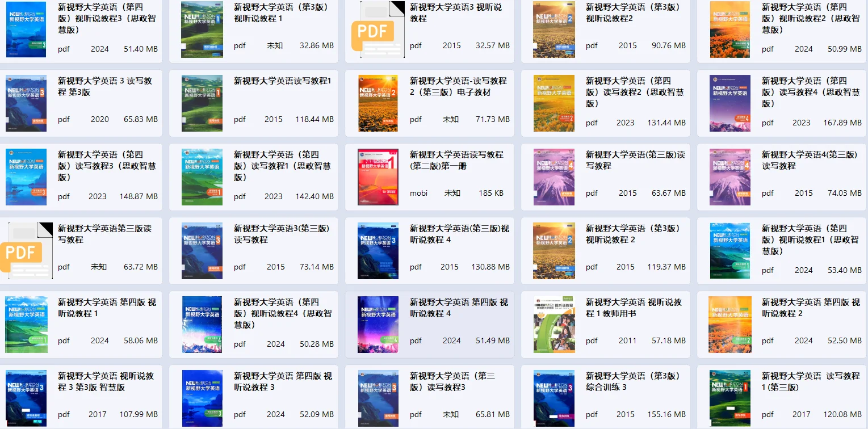
Task: Open the cover of the 50.99 MB book
Action: click(x=730, y=30)
